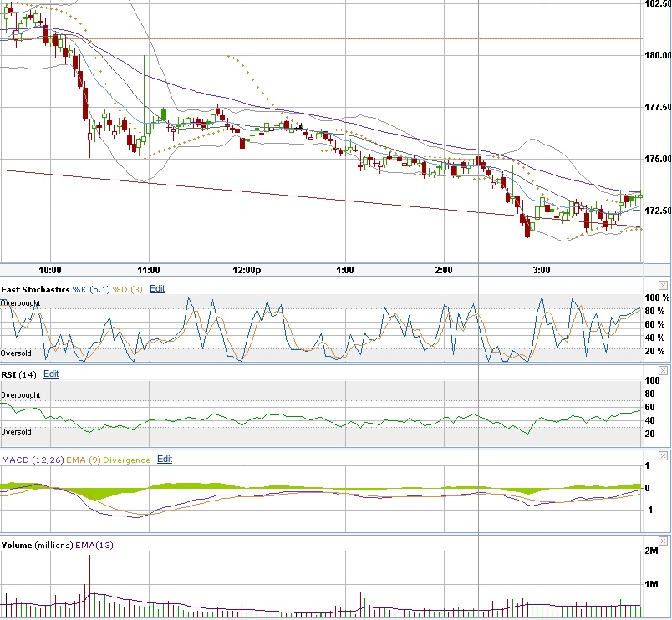Click the Volume (millions) title
Screen dimensions: 672x620
[38, 545]
